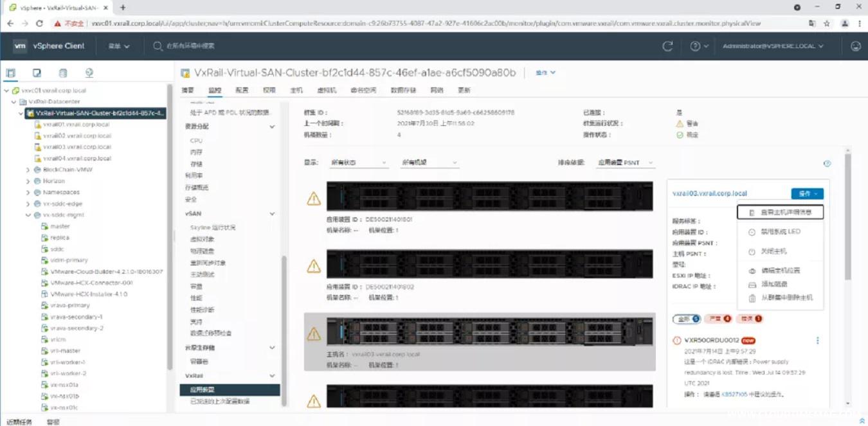868x426 pixels.
Task: Open the 所有机架 rack filter dropdown
Action: pyautogui.click(x=429, y=163)
